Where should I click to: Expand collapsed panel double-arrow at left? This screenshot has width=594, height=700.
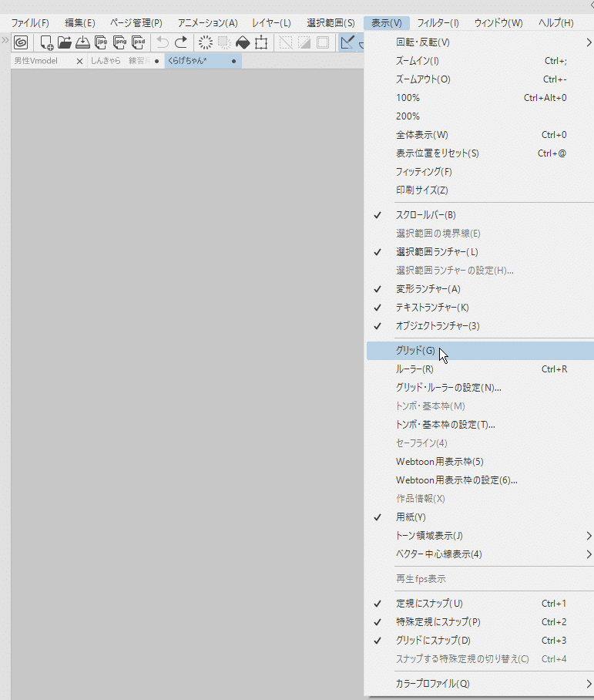click(x=5, y=40)
